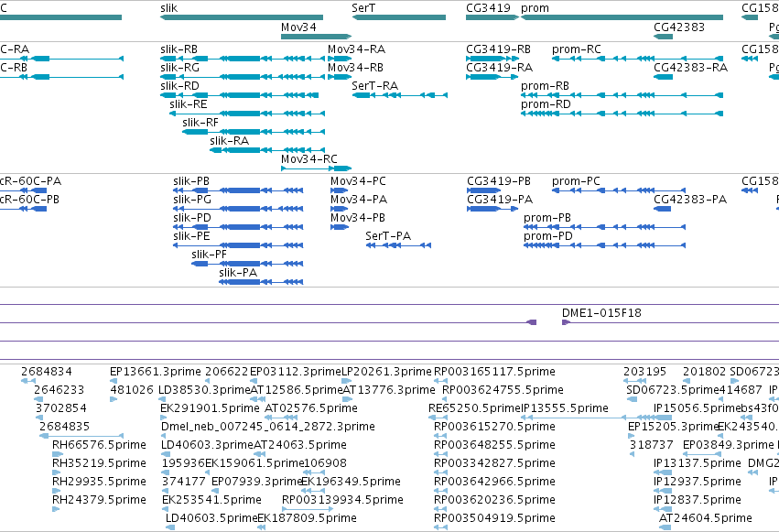Click protein label prom-PB
The image size is (779, 532).
[547, 218]
